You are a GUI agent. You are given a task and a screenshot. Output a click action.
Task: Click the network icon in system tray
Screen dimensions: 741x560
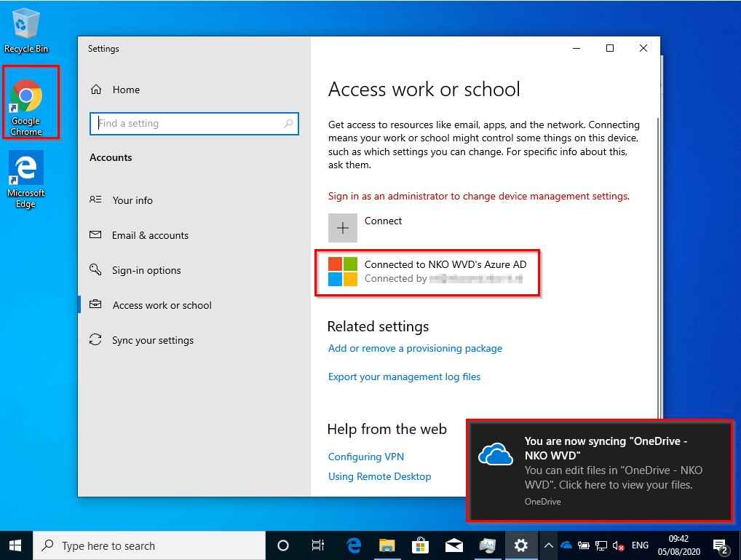pyautogui.click(x=601, y=546)
